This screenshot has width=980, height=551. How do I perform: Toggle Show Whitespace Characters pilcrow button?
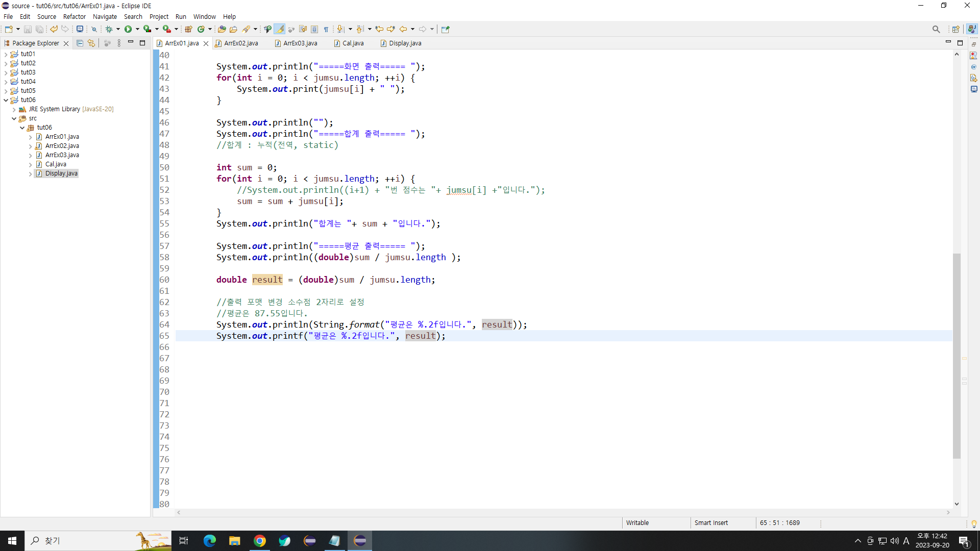coord(326,29)
